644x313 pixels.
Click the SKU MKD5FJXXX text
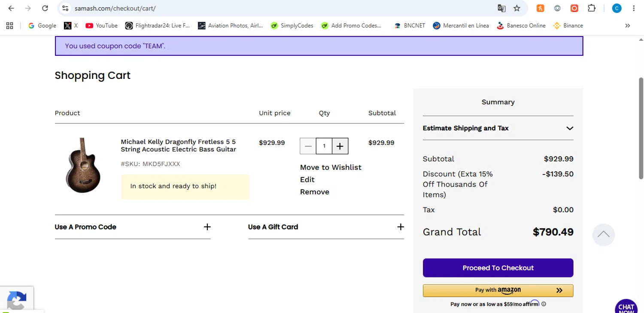[x=151, y=164]
